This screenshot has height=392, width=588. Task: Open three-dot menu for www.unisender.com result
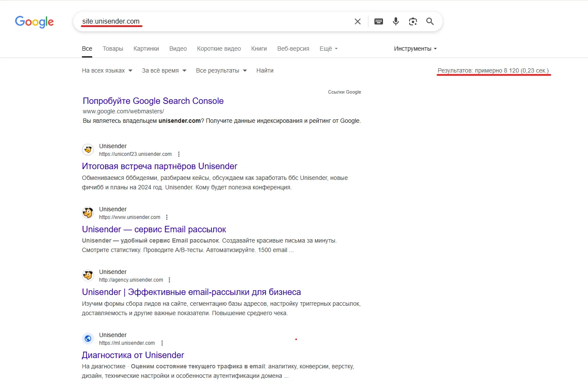[167, 217]
